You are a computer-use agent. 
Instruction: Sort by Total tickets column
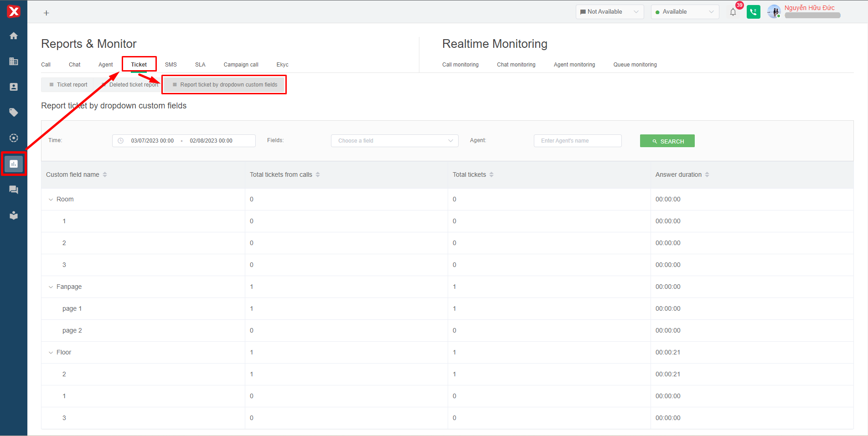[491, 174]
